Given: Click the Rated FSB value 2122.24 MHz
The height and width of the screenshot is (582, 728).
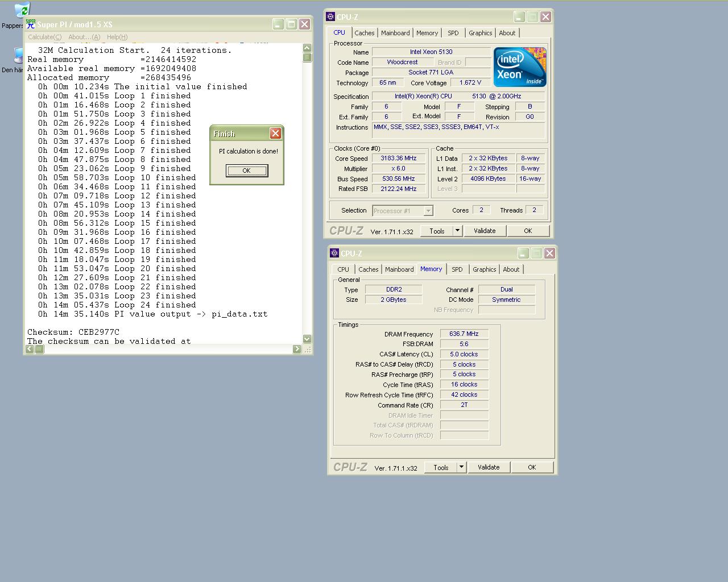Looking at the screenshot, I should 399,189.
